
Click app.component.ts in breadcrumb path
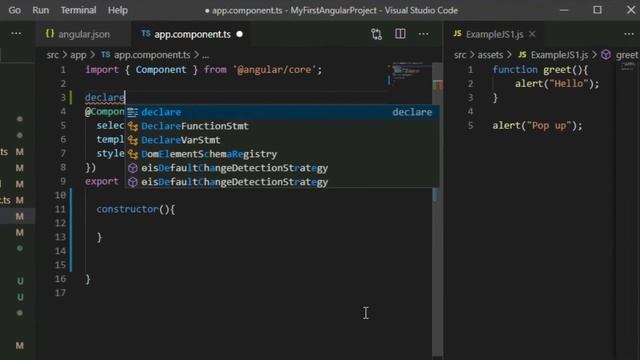152,55
